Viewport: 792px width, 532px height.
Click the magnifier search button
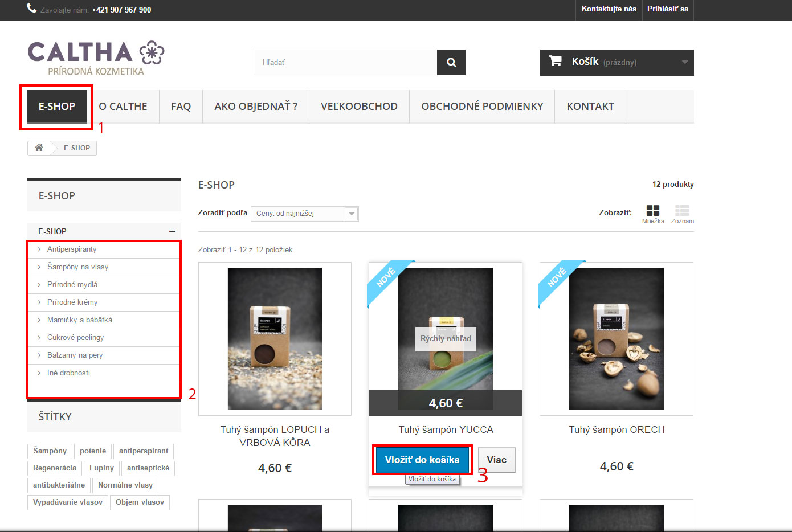click(x=451, y=63)
